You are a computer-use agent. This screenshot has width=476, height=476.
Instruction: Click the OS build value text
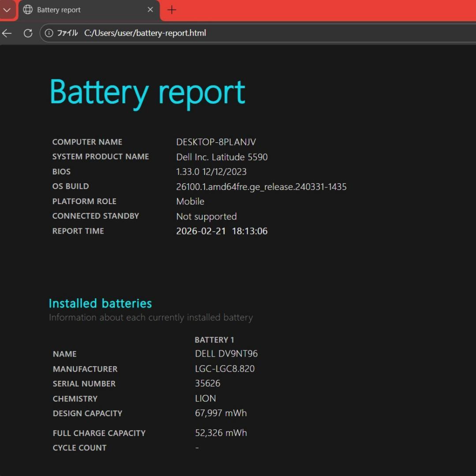tap(261, 186)
